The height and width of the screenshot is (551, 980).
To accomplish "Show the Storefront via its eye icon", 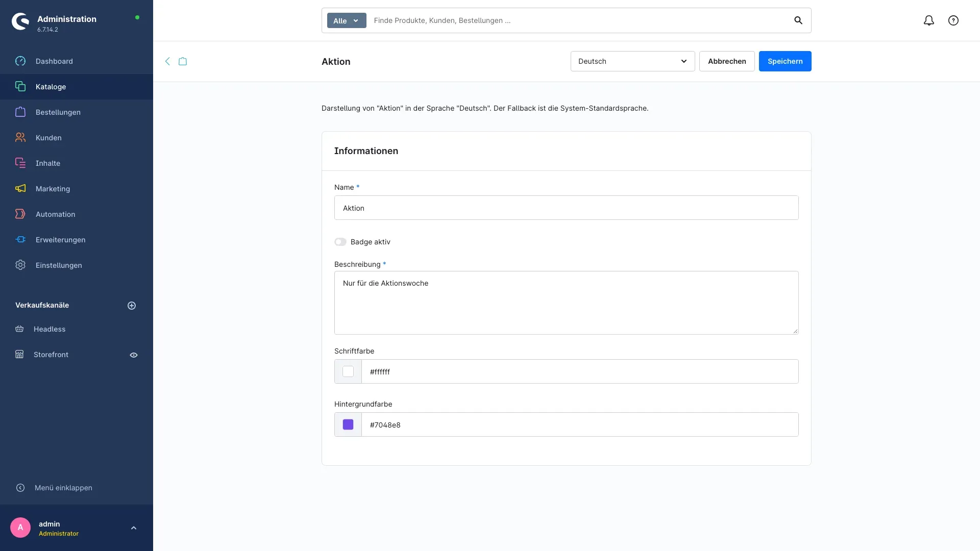I will [134, 355].
